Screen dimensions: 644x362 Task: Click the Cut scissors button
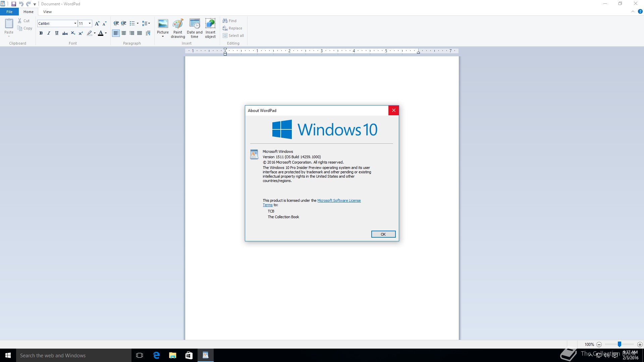click(x=24, y=21)
